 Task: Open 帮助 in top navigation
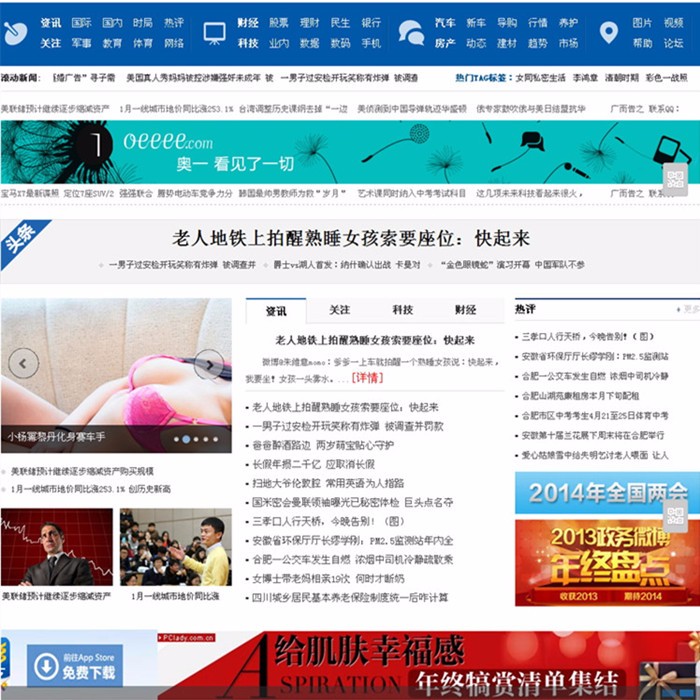tap(642, 43)
